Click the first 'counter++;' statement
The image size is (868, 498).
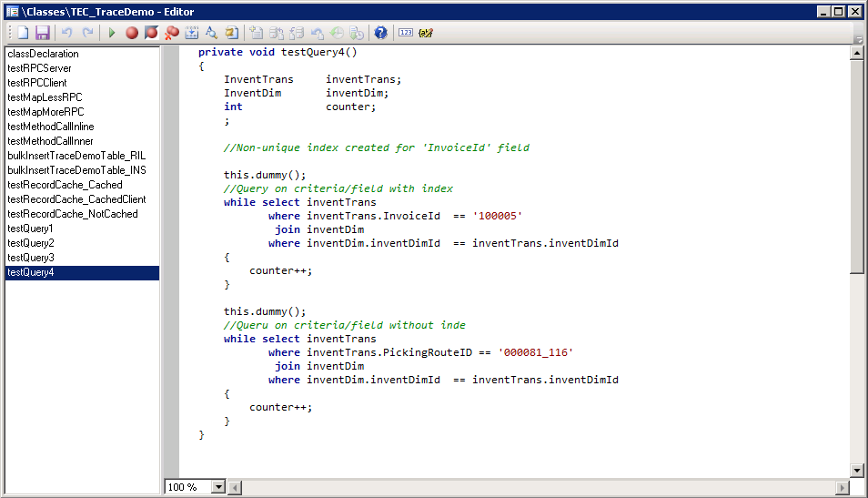click(x=280, y=271)
